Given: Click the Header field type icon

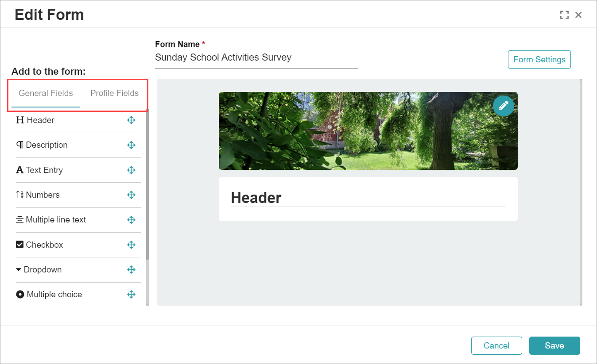Looking at the screenshot, I should [20, 120].
